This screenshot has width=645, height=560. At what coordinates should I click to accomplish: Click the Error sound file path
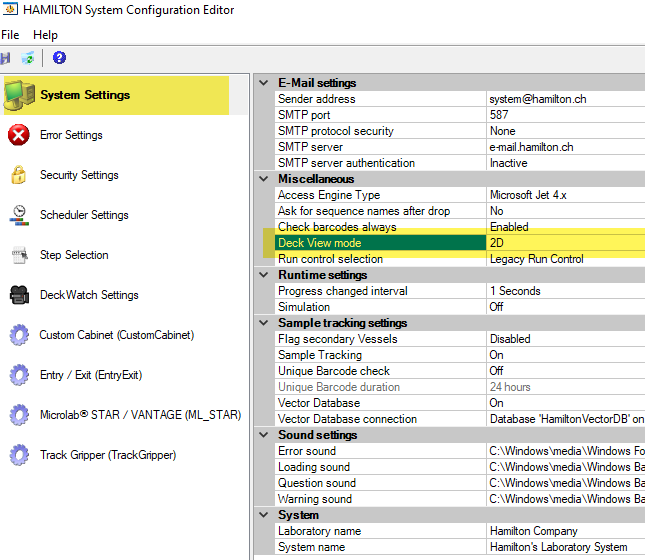click(x=567, y=451)
